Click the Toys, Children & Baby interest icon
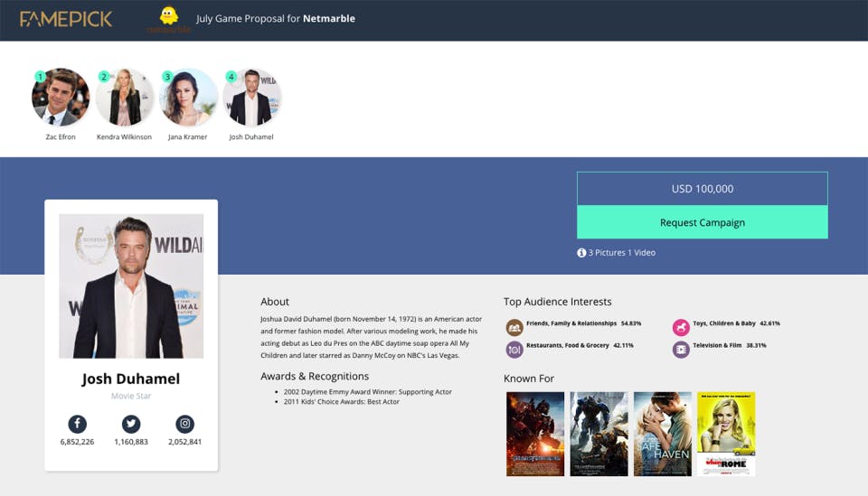 [x=681, y=327]
